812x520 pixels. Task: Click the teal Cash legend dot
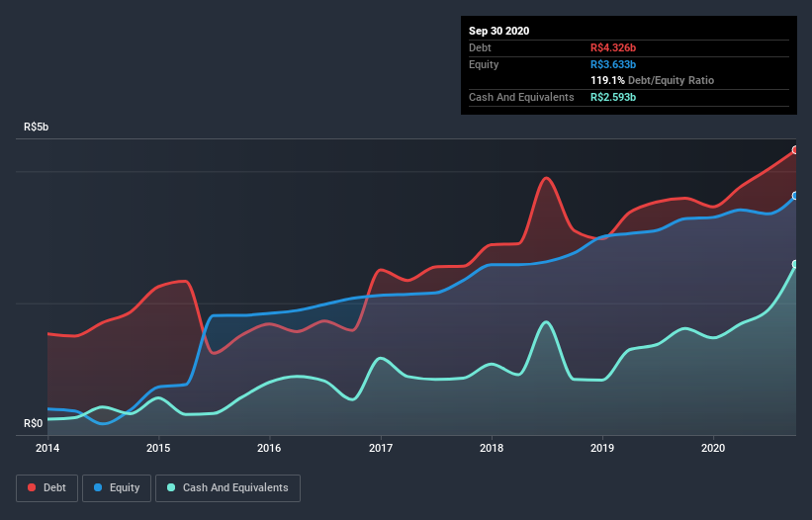(171, 487)
